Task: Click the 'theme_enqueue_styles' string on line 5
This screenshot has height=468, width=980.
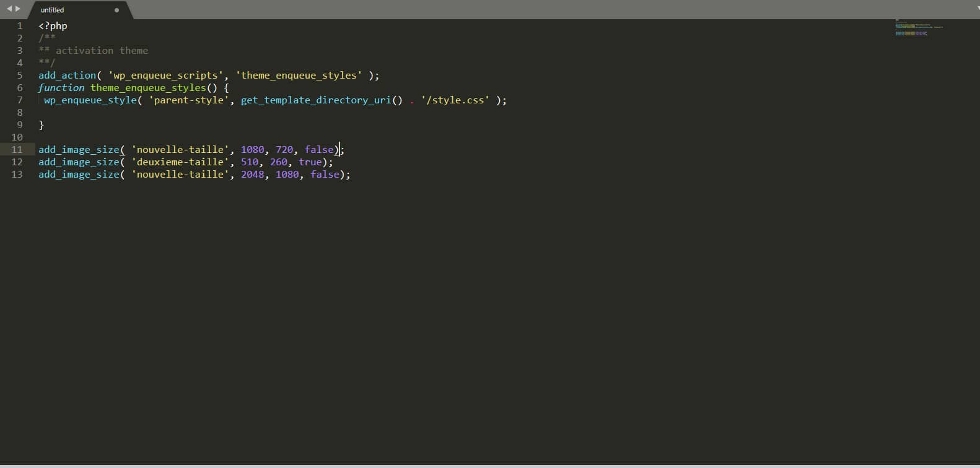Action: [299, 75]
